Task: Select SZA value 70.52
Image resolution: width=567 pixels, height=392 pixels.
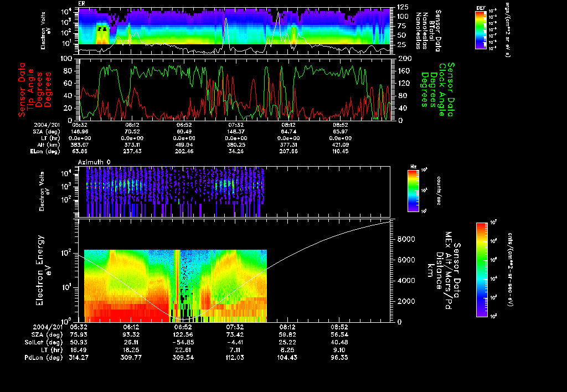Action: [x=132, y=132]
